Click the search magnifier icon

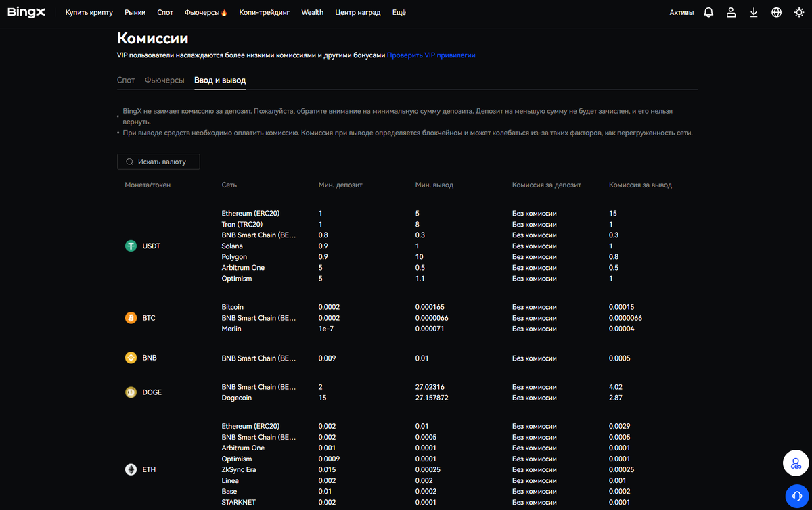129,162
